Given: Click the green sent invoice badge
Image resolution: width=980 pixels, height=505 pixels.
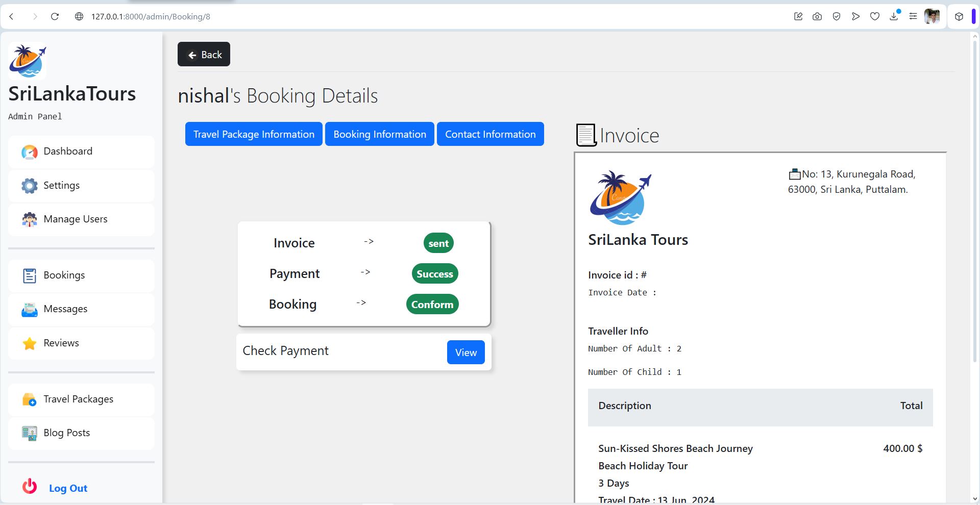Looking at the screenshot, I should point(438,243).
